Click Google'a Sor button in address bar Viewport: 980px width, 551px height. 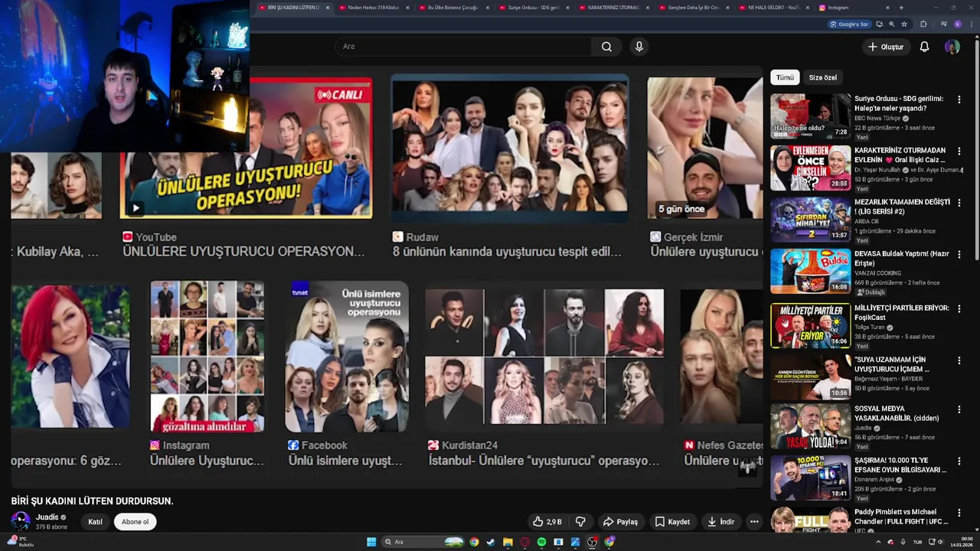[x=849, y=24]
